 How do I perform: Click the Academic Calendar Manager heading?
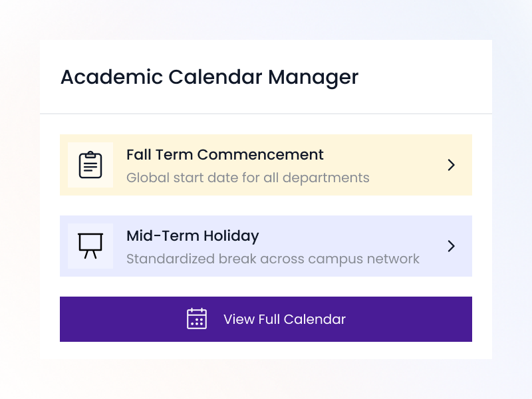[x=209, y=78]
